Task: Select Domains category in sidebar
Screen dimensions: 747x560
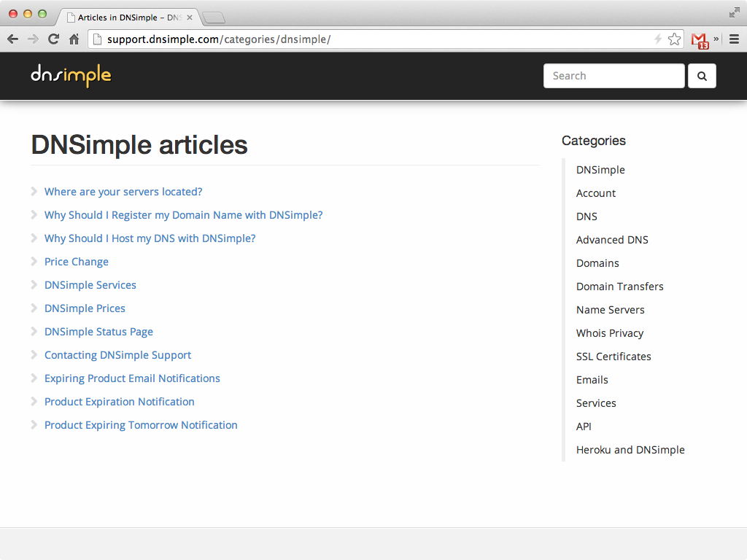Action: pos(597,263)
